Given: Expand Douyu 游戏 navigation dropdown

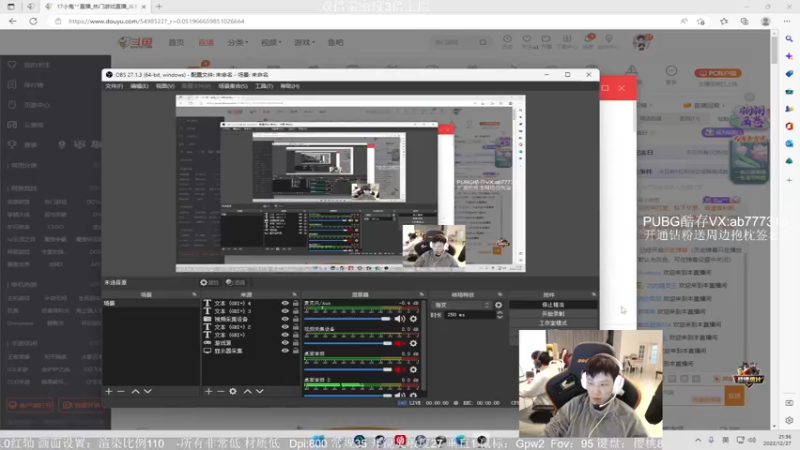Looking at the screenshot, I should click(x=305, y=42).
